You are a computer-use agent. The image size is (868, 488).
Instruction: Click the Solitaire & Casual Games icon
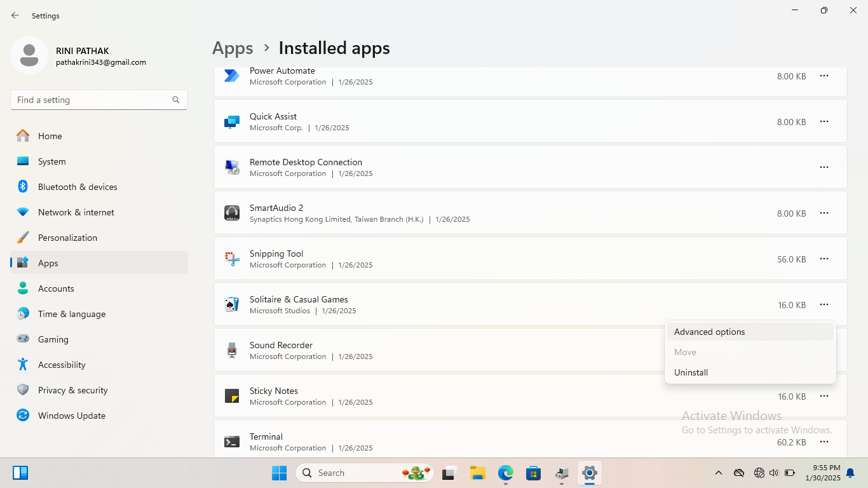tap(232, 304)
